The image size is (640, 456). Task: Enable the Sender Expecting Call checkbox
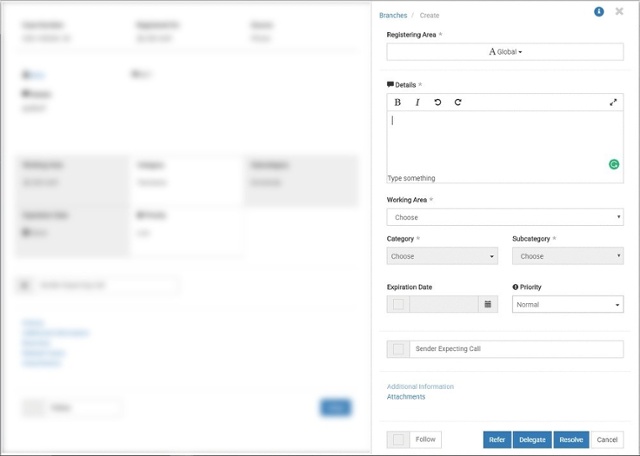tap(399, 349)
